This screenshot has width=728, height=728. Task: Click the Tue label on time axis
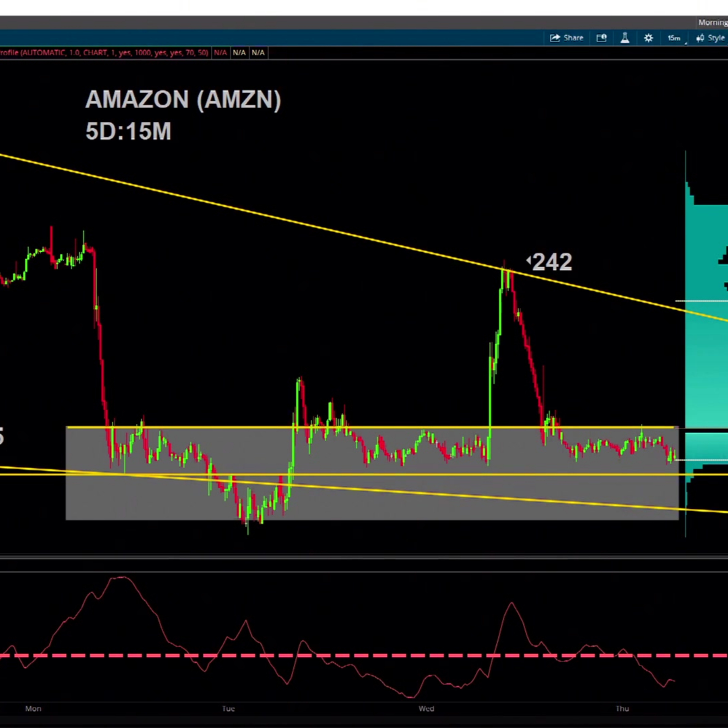click(x=228, y=708)
